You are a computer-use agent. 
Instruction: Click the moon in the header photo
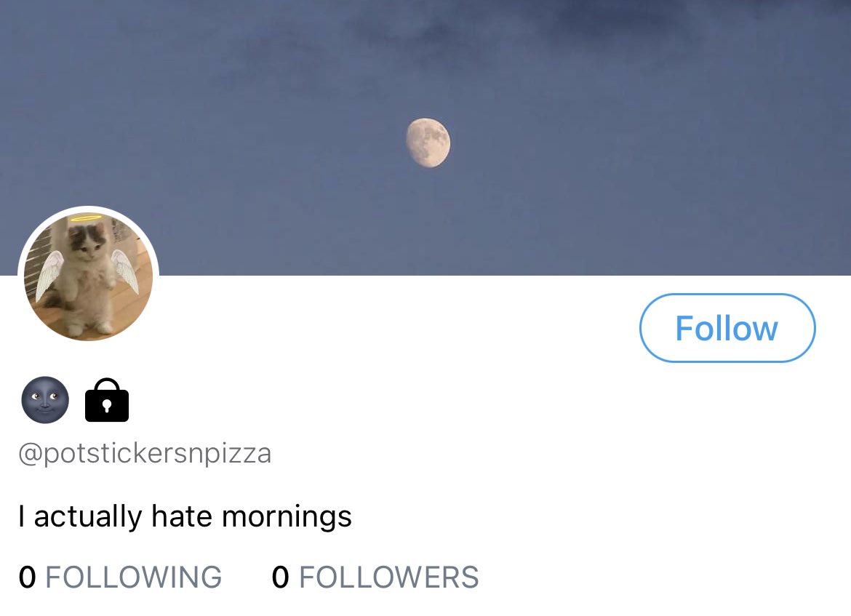428,143
